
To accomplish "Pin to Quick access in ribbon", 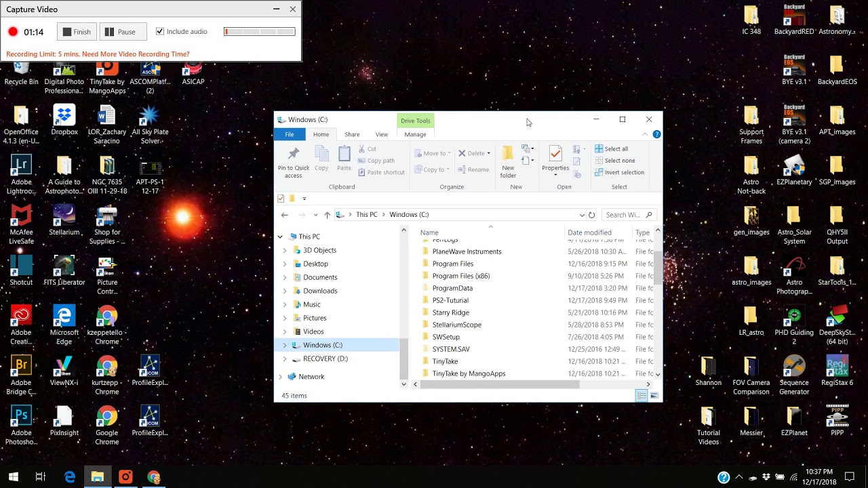I will [x=293, y=162].
